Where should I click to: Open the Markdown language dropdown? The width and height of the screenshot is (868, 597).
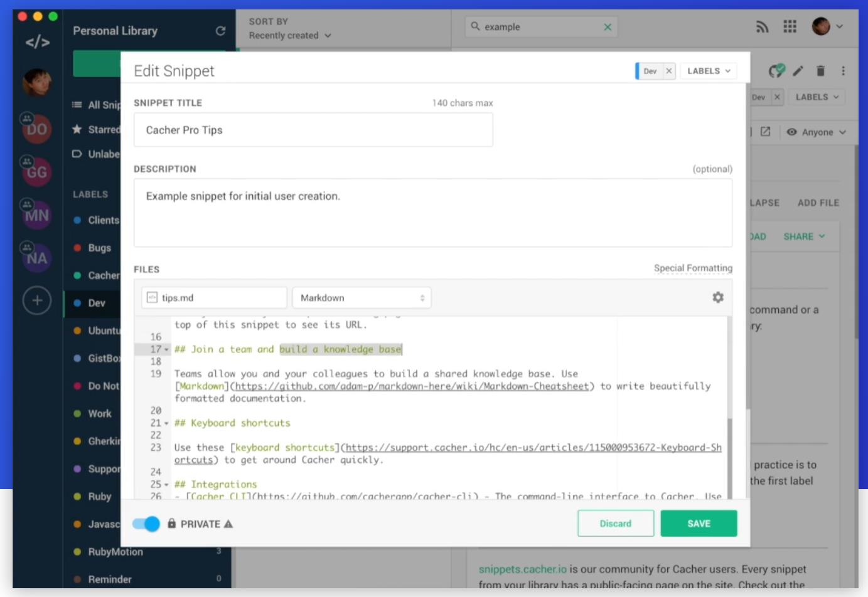[362, 298]
